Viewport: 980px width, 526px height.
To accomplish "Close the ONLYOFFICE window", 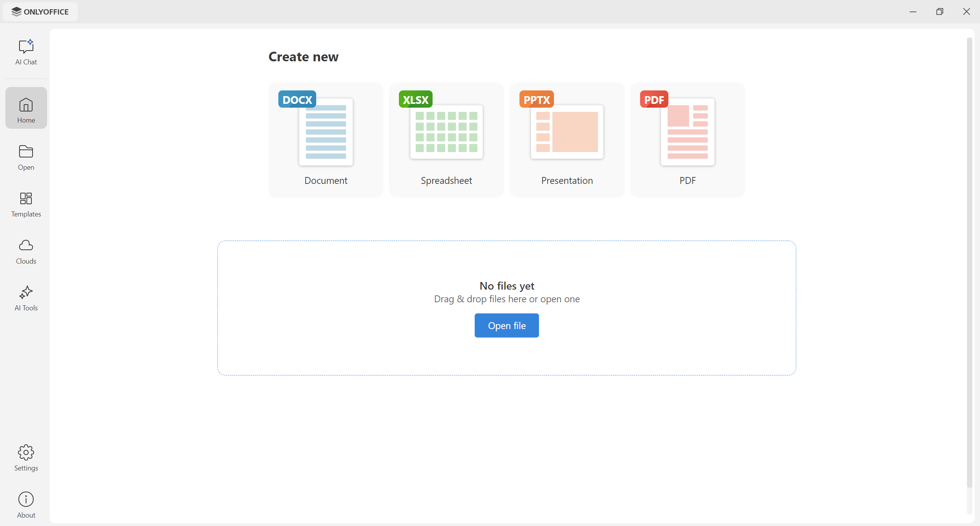I will coord(967,11).
